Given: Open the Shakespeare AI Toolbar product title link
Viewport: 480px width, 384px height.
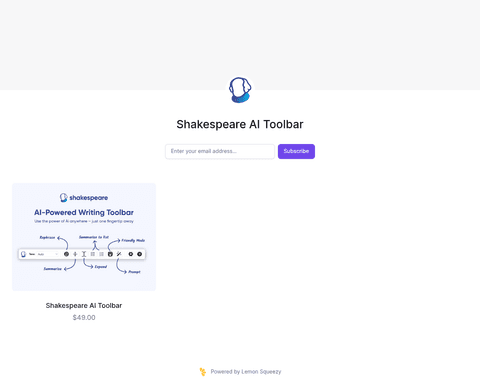Looking at the screenshot, I should tap(84, 305).
